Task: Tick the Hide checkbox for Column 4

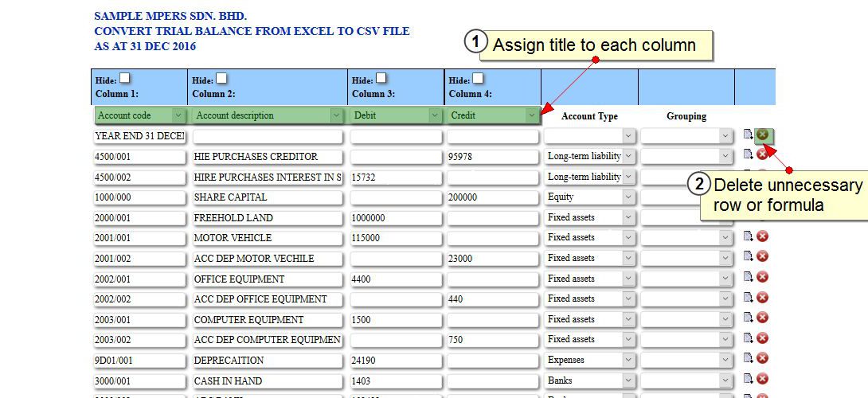Action: pos(478,78)
